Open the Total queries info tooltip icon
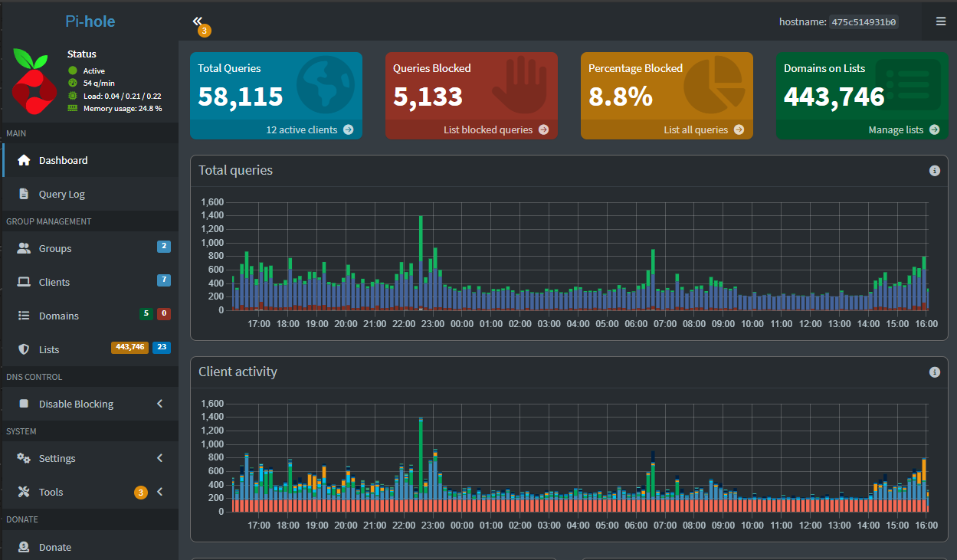Image resolution: width=957 pixels, height=560 pixels. (x=934, y=170)
